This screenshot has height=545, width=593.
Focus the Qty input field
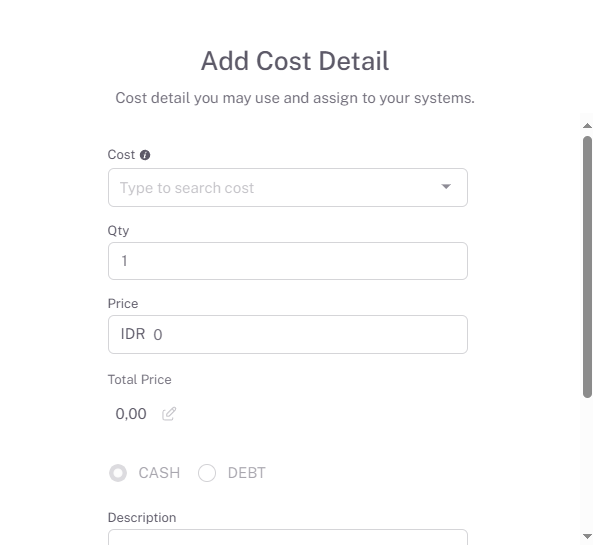pos(288,261)
